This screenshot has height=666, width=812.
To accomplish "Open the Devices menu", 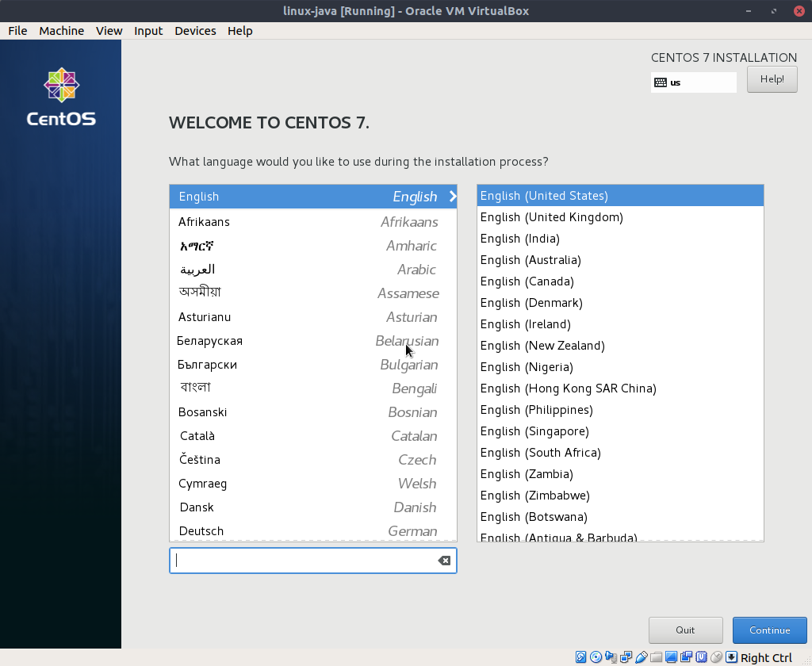I will tap(195, 31).
